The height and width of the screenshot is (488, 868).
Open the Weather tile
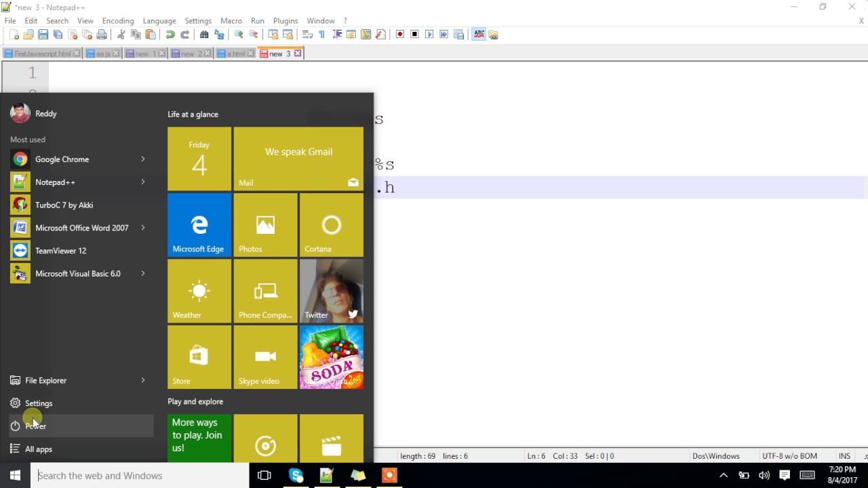coord(199,291)
